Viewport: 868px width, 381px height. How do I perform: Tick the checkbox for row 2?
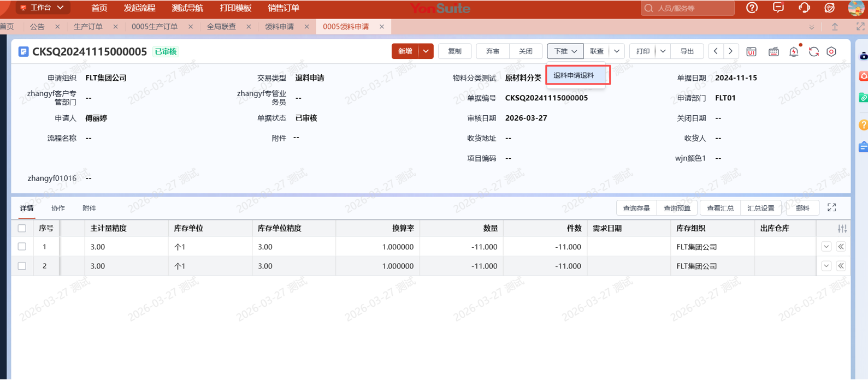[22, 266]
